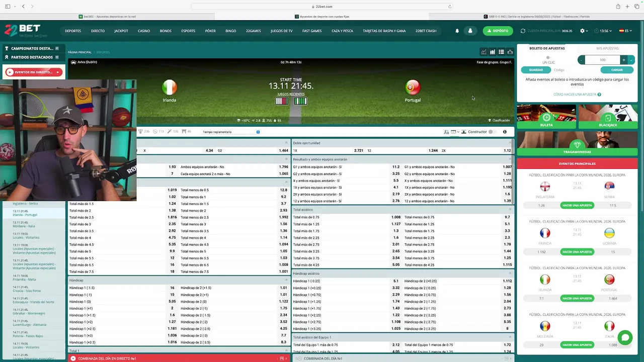The image size is (644, 362).
Task: Show the line chart statistics view
Action: point(484,52)
